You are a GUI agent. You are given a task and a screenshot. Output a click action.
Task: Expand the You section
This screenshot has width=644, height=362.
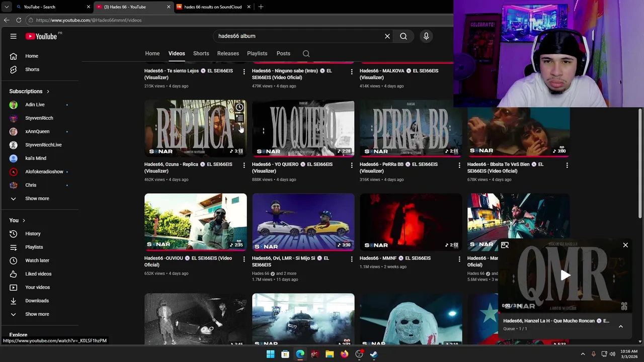click(x=17, y=220)
